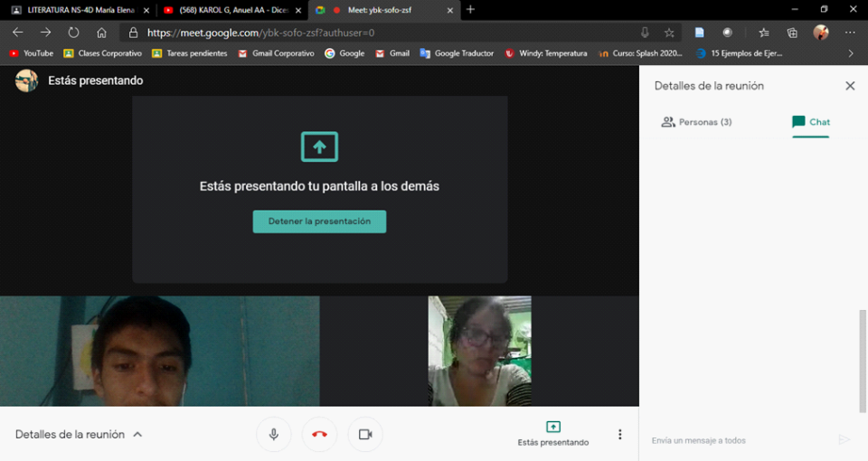Close the Detalles de la reunión panel

[x=850, y=86]
